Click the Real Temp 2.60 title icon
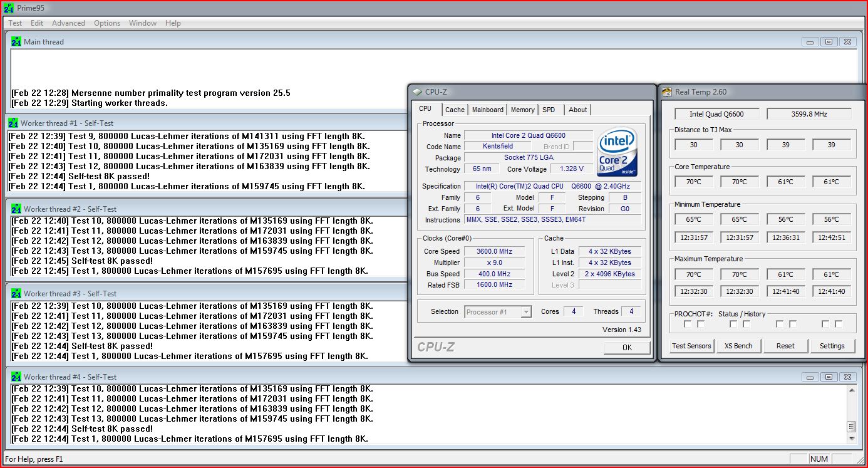Screen dimensions: 868x468 point(668,92)
